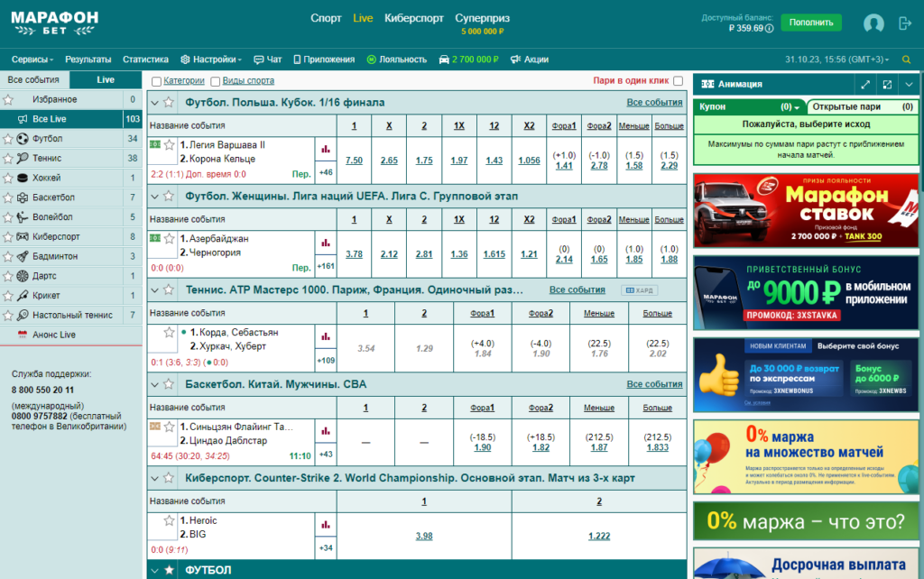Collapse the Баскетбол Китай CBA section
Screen dimensions: 924x579
[x=155, y=384]
